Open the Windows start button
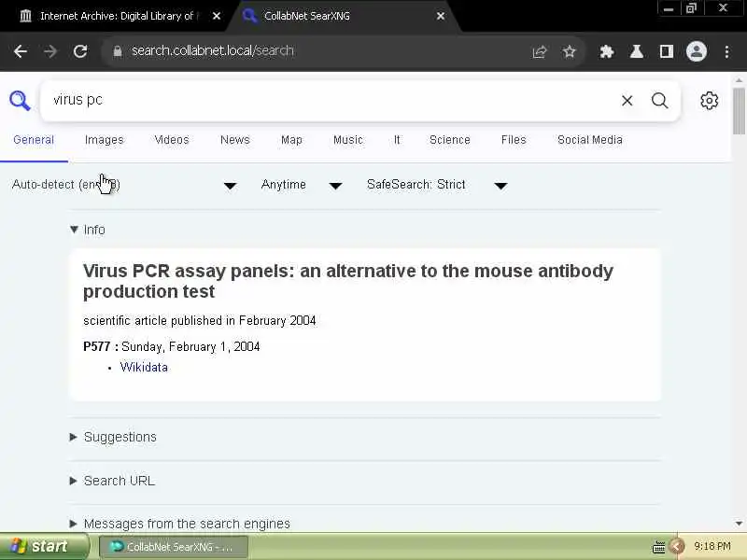The image size is (747, 560). 44,546
